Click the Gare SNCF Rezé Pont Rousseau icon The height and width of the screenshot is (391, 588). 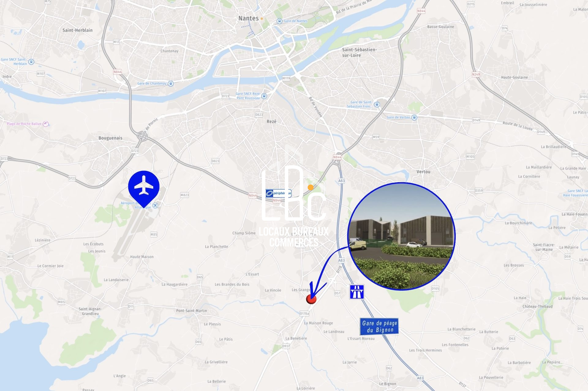pos(264,96)
